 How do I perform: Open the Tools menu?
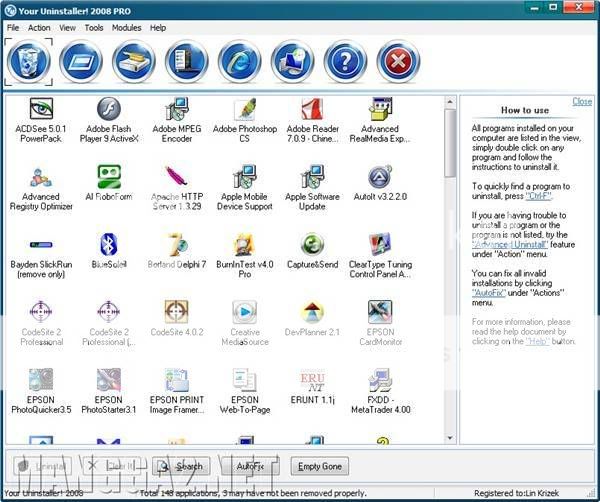(94, 28)
